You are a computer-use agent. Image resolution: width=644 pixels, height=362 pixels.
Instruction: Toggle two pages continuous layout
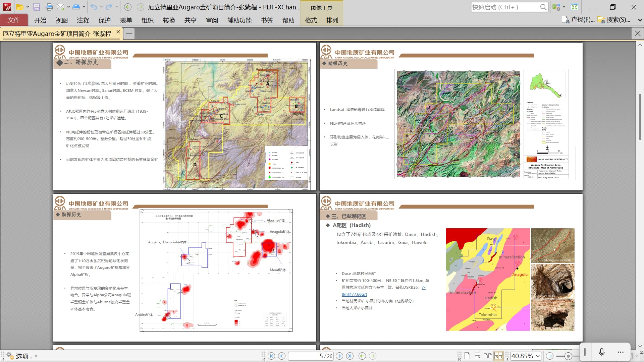[x=498, y=356]
